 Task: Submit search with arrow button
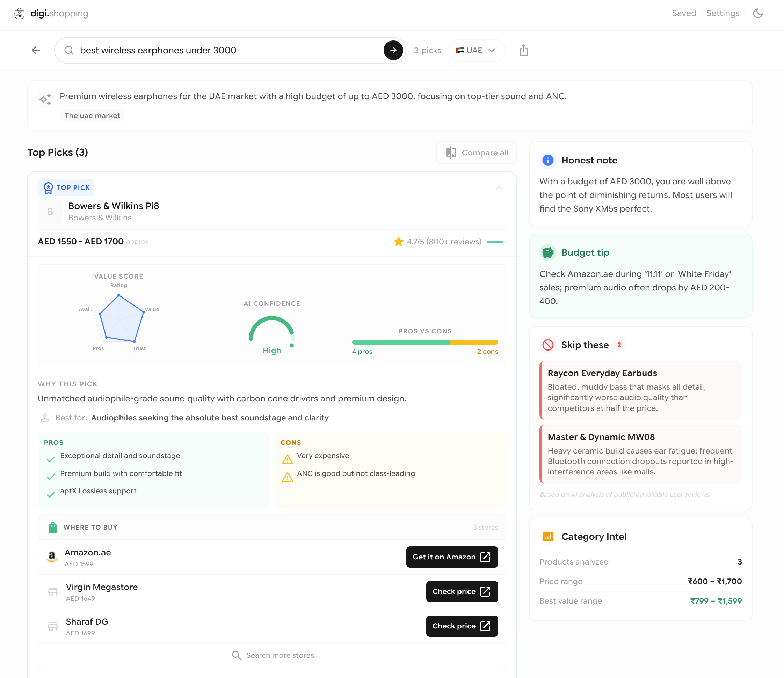click(393, 50)
